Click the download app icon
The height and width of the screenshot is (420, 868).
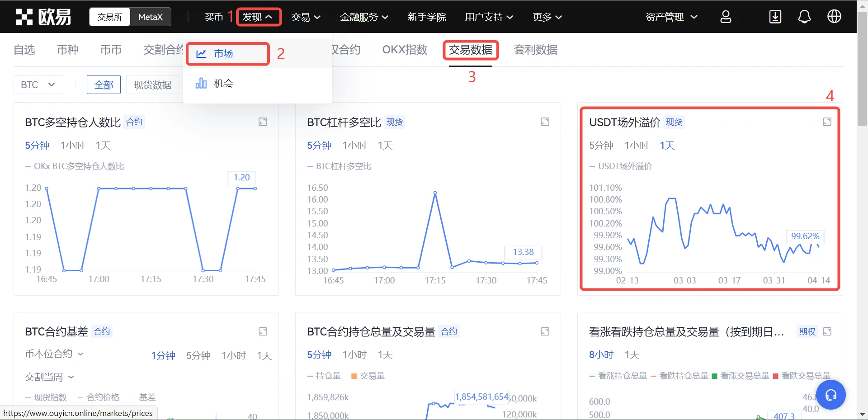(775, 17)
